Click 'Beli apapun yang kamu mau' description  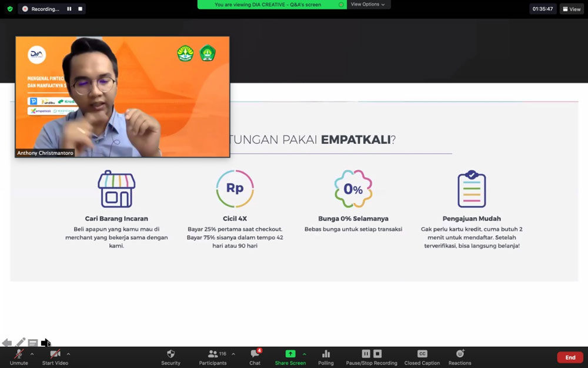tap(116, 237)
